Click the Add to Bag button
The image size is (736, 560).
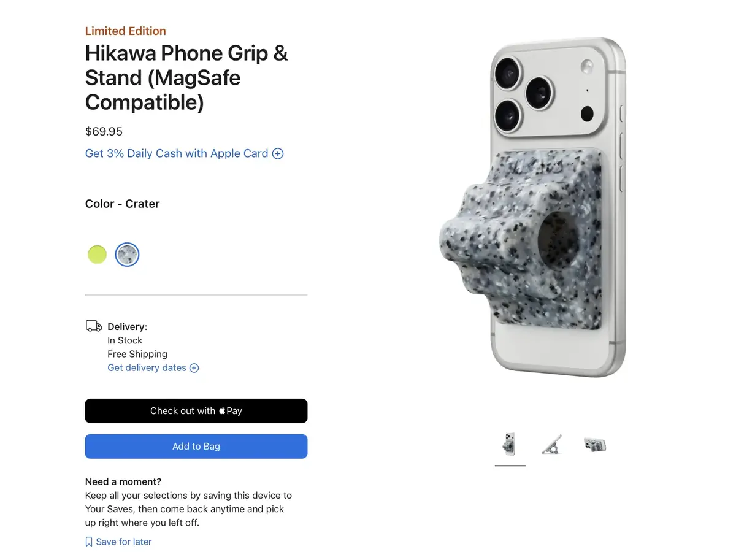point(196,446)
